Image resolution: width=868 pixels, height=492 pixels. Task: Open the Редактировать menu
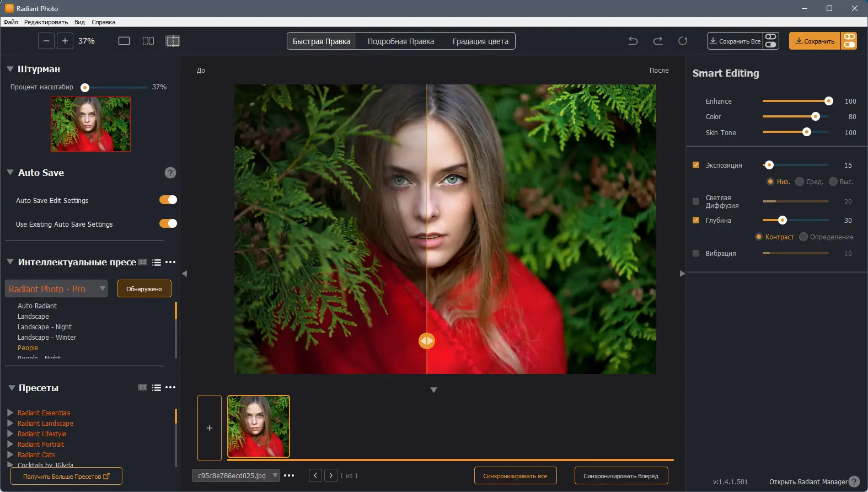46,22
